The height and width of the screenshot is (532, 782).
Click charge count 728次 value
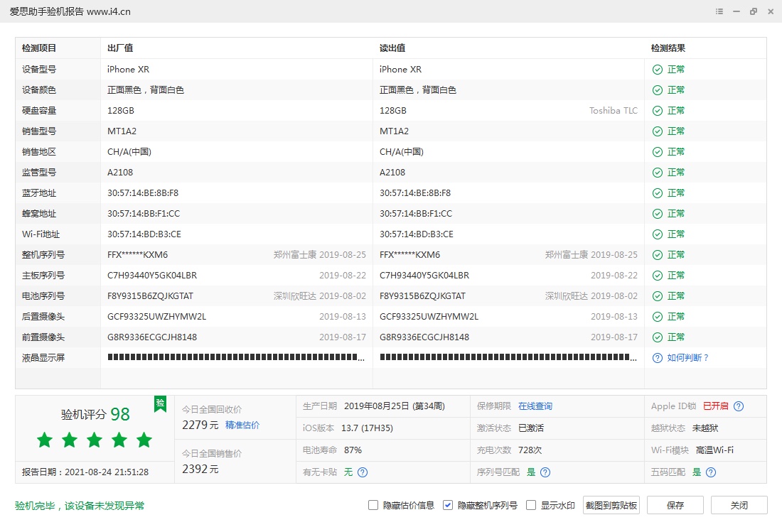click(x=530, y=450)
